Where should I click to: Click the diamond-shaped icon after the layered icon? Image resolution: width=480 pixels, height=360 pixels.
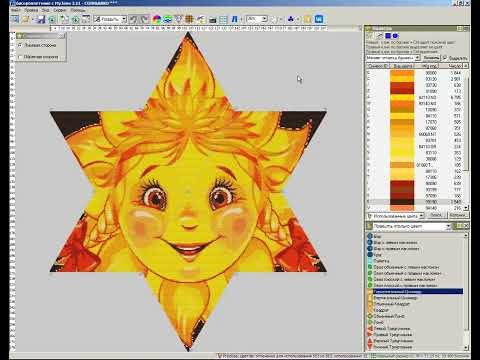tap(179, 19)
